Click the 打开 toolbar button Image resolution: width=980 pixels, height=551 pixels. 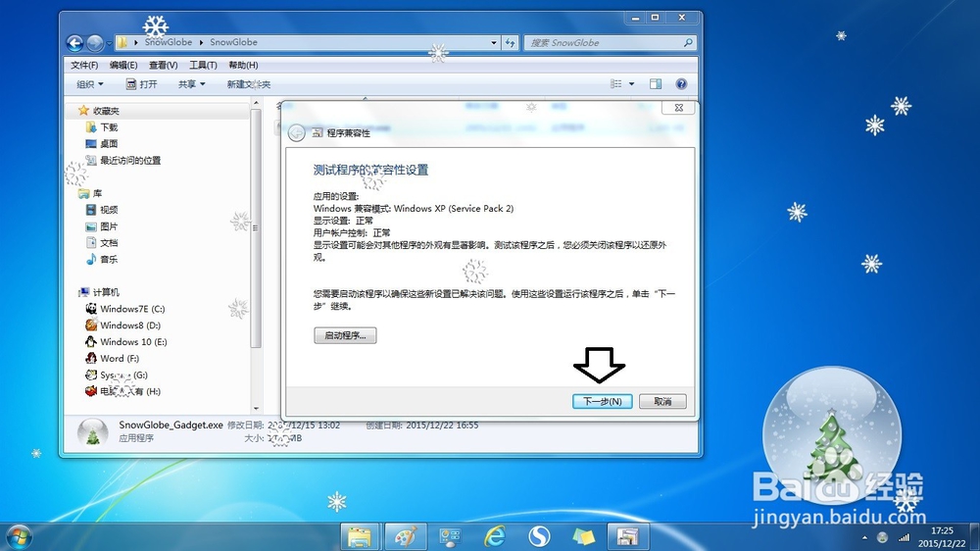coord(142,83)
